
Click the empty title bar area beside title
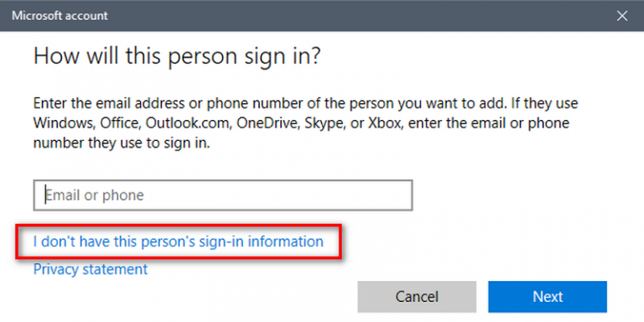click(361, 16)
